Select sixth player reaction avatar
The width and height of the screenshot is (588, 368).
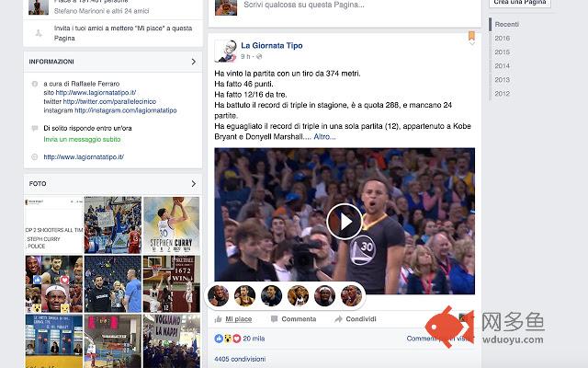pyautogui.click(x=351, y=295)
